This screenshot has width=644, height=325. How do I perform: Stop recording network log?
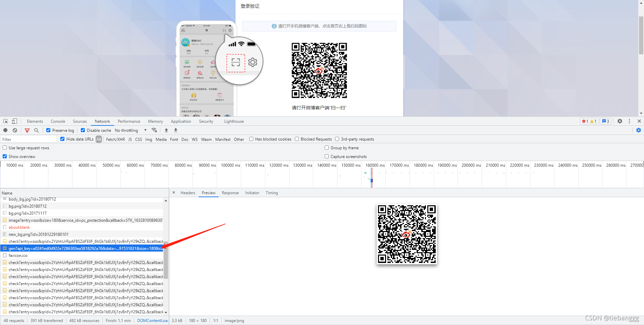coord(5,130)
